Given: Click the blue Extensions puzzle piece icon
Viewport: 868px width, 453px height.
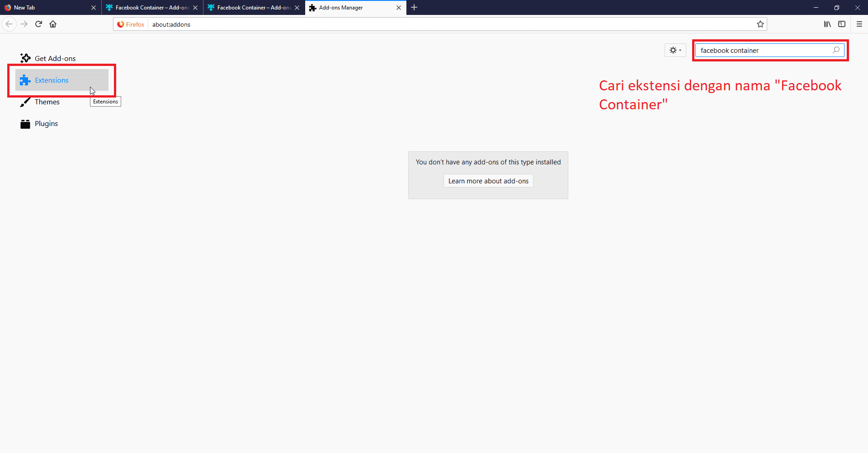Looking at the screenshot, I should tap(25, 80).
